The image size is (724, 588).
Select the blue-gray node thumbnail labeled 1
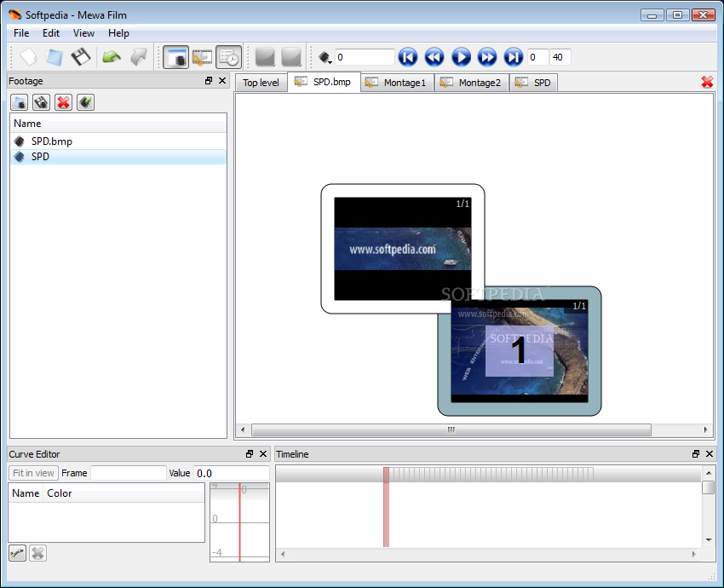click(x=520, y=351)
